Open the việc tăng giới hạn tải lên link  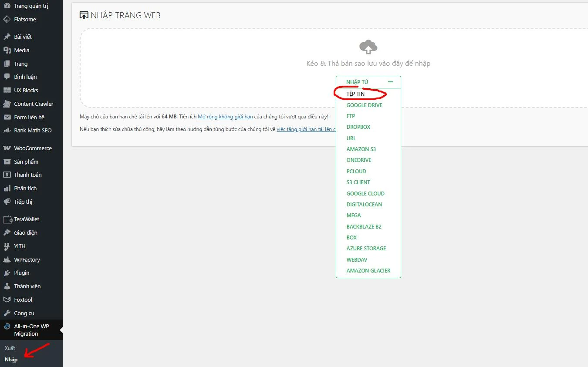click(306, 129)
